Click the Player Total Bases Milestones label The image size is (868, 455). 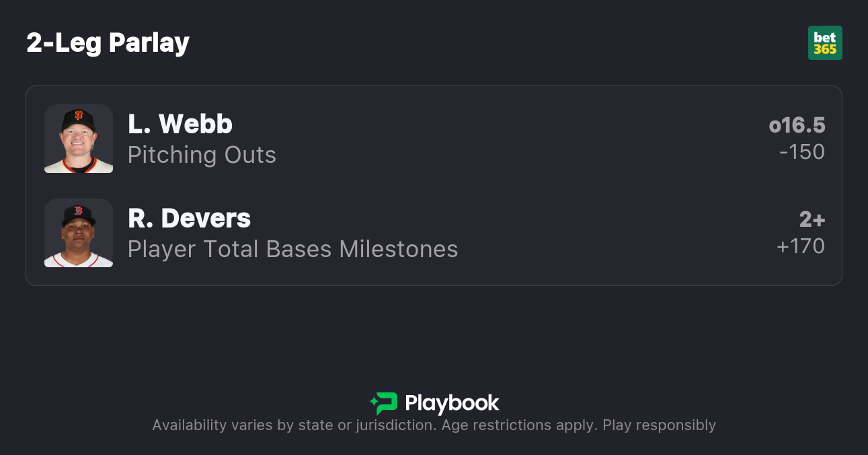[x=292, y=249]
